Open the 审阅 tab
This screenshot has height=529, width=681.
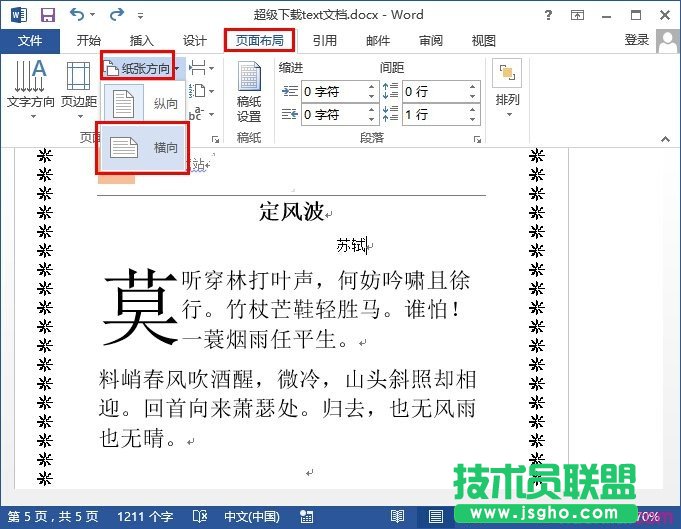[x=431, y=41]
